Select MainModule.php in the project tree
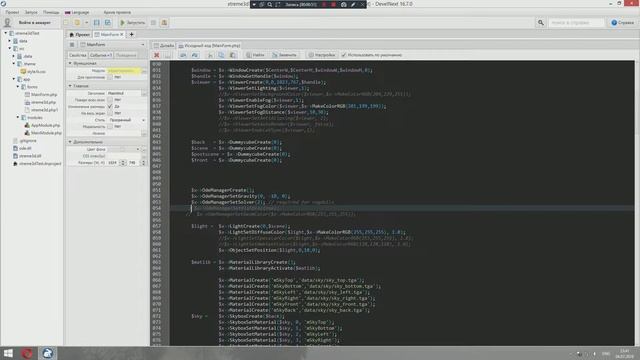640x360 pixels. 46,133
